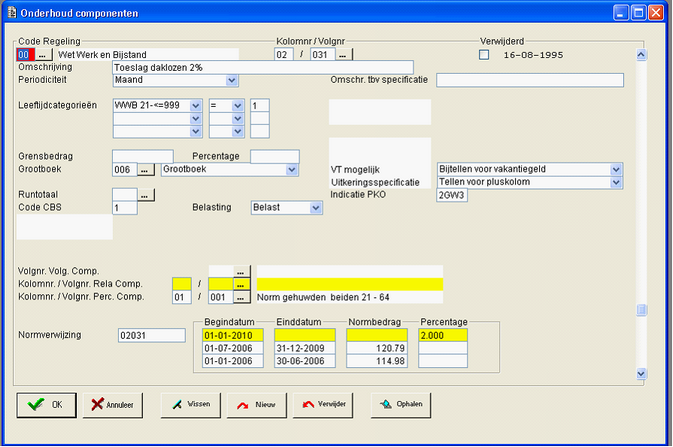The height and width of the screenshot is (447, 673).
Task: Click yellow empty Einddatum cell
Action: click(x=305, y=335)
